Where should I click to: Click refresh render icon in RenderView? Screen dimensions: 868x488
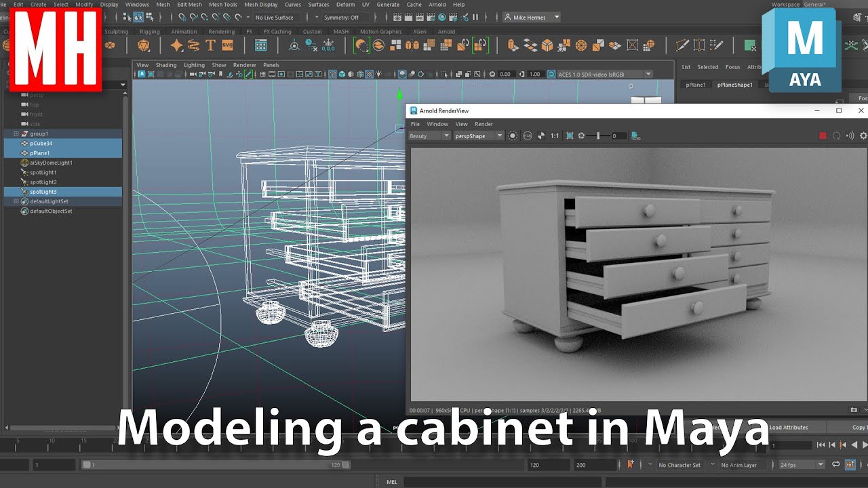click(x=836, y=136)
